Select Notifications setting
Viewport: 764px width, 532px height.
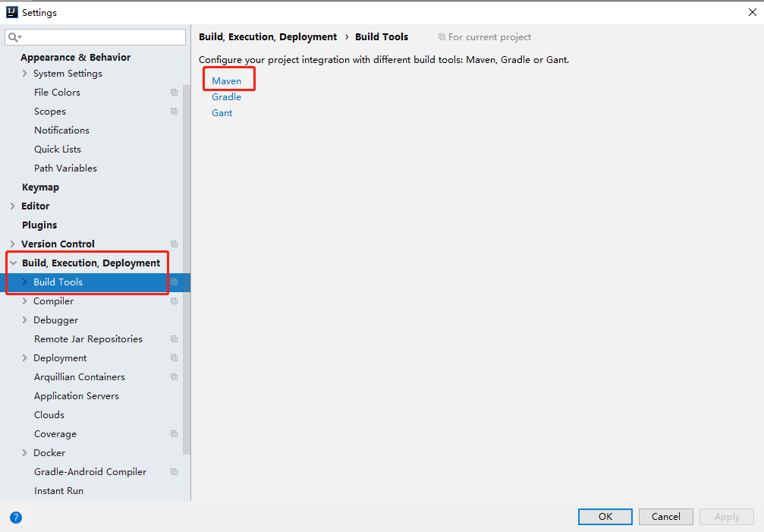coord(62,130)
